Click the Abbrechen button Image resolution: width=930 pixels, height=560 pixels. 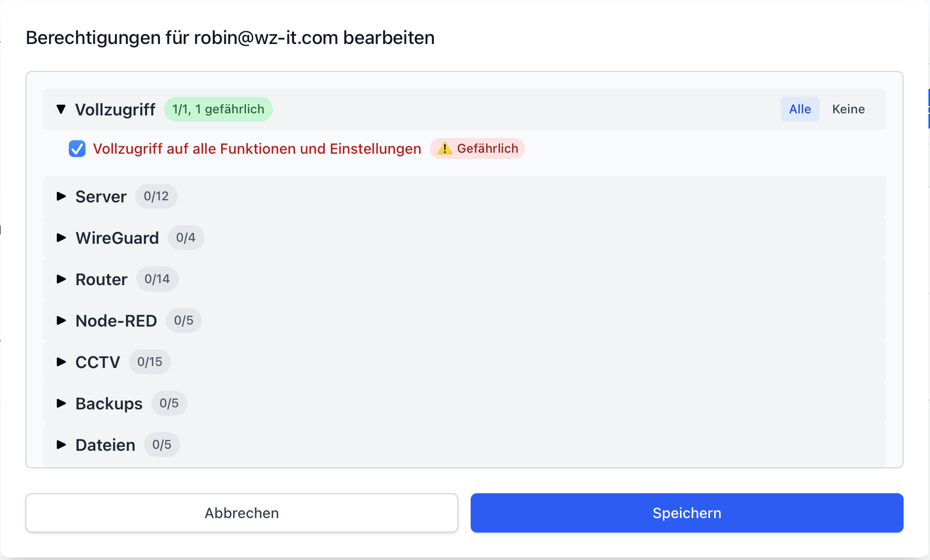(x=242, y=513)
